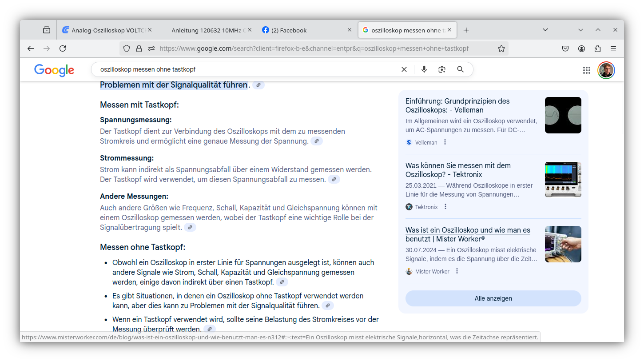Select the voice search microphone icon
The width and height of the screenshot is (644, 362).
424,69
